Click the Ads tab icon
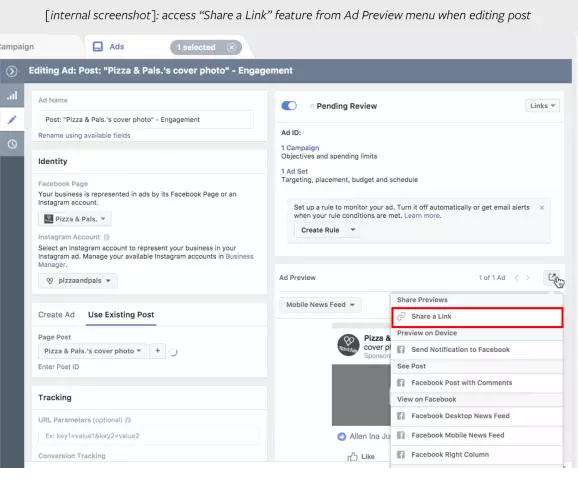The image size is (578, 479). pos(98,46)
